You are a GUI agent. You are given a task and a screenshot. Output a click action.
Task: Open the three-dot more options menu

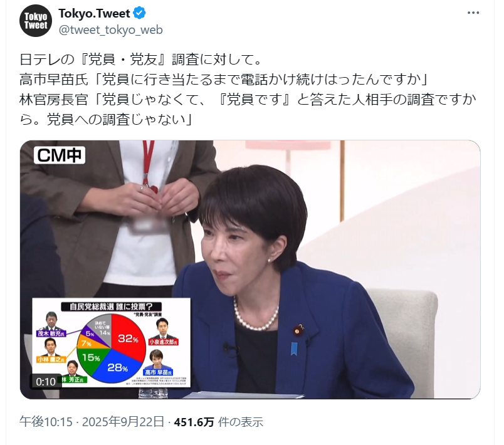click(x=473, y=13)
